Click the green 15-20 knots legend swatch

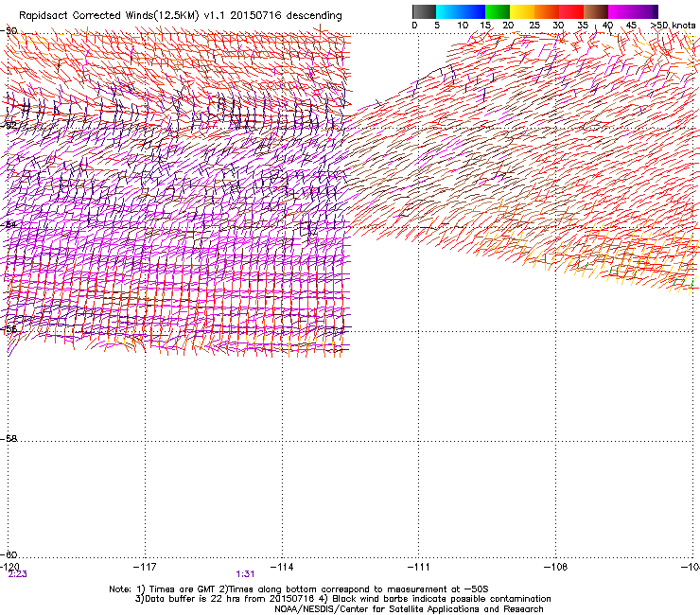click(498, 11)
